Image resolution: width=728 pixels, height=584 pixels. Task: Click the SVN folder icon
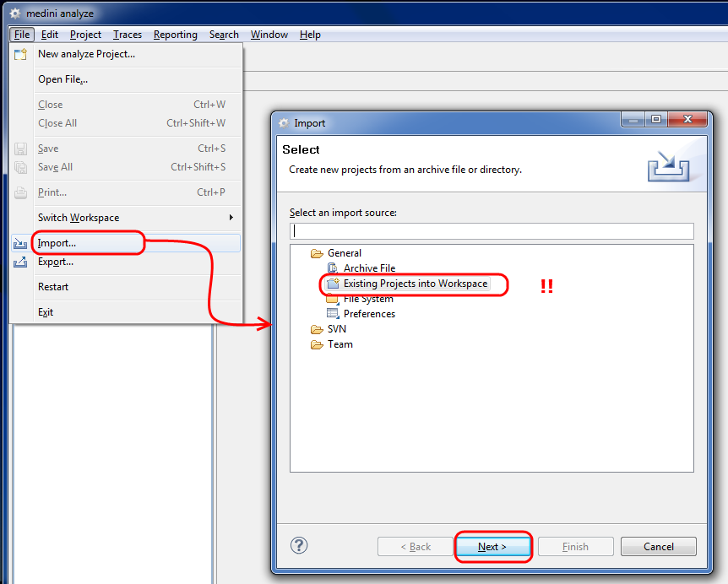317,329
